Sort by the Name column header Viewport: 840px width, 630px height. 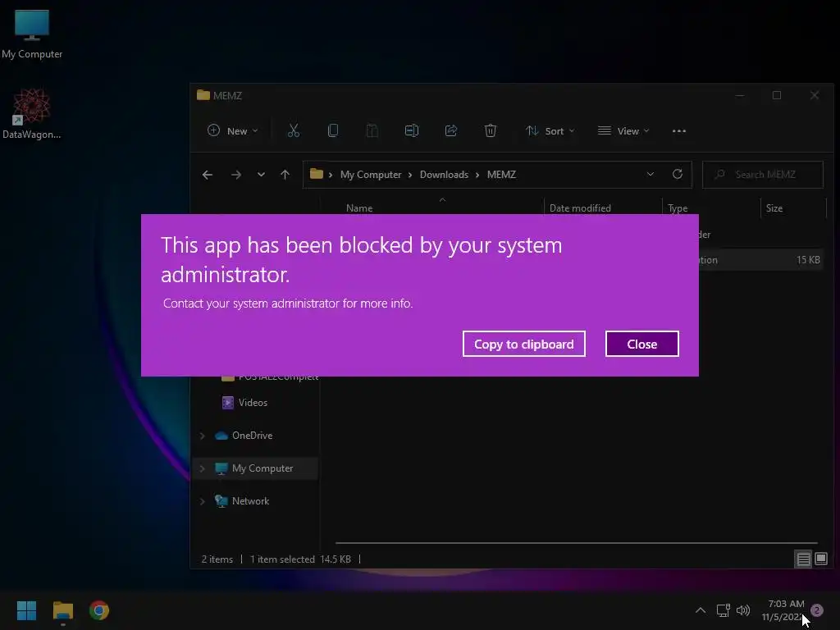click(359, 208)
